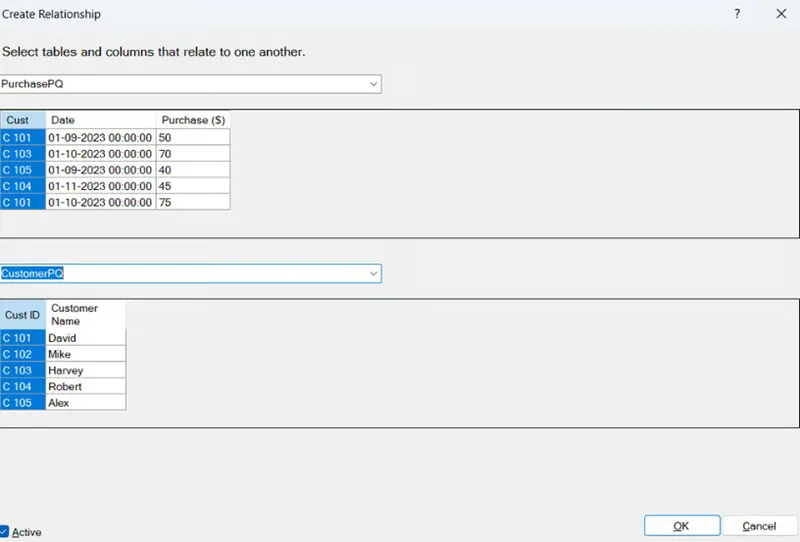Click the David cell in Customer Name
This screenshot has height=542, width=800.
click(85, 338)
